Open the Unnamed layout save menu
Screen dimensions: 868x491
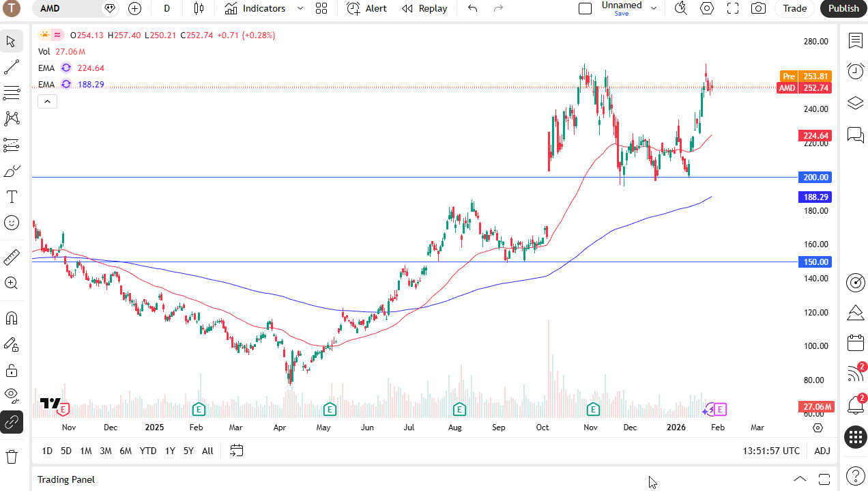[621, 8]
